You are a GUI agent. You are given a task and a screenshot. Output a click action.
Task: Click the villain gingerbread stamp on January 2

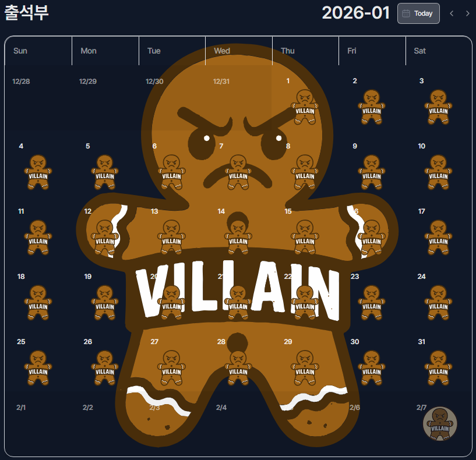[x=372, y=107]
